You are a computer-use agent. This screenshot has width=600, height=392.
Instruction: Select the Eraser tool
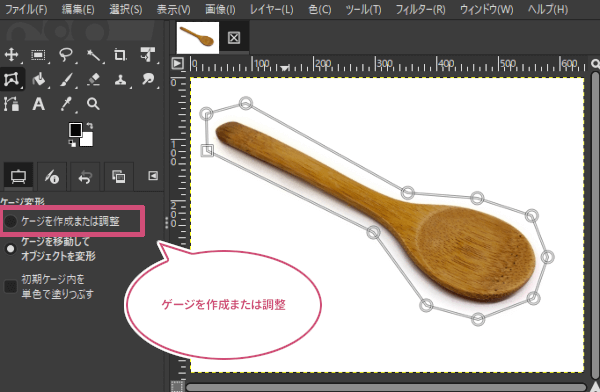tap(93, 80)
